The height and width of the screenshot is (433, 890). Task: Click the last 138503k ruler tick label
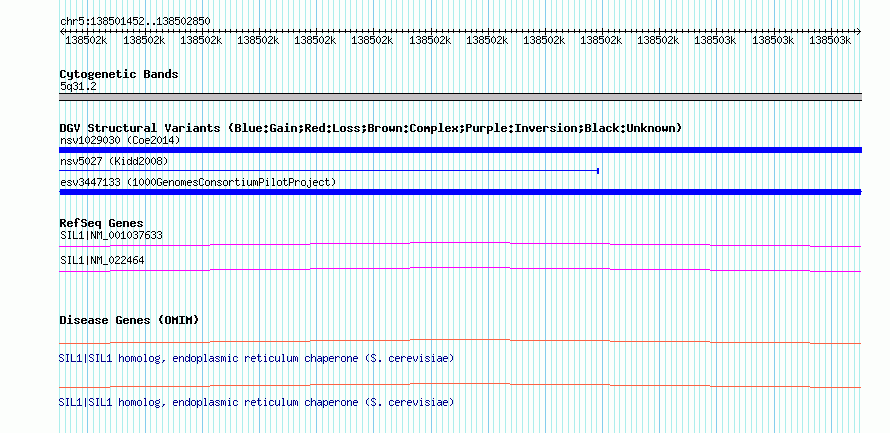830,40
